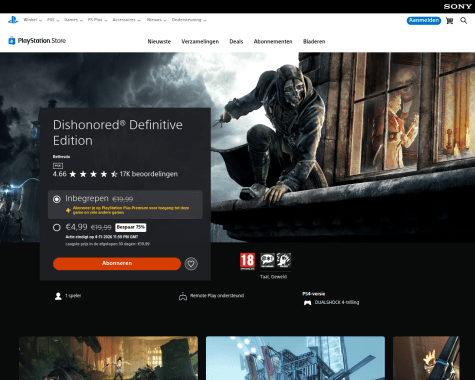Open the Bladeren store tab
This screenshot has height=380, width=475.
coord(314,42)
